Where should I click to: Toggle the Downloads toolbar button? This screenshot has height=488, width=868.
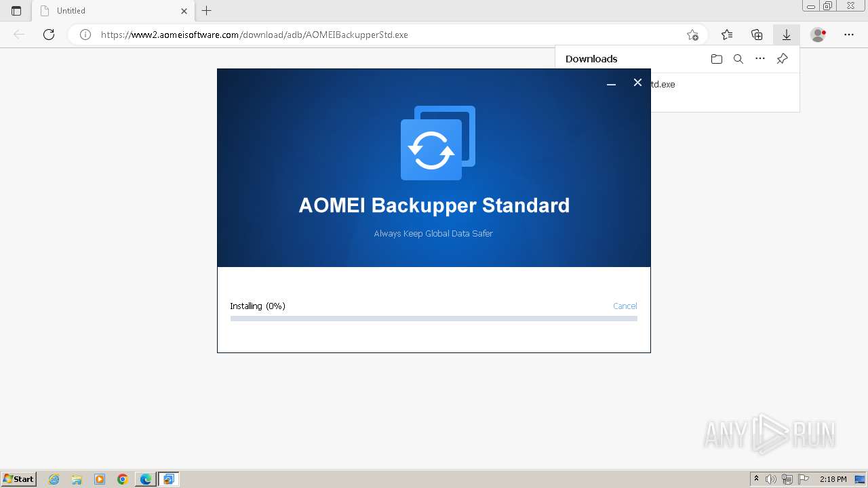(x=787, y=35)
